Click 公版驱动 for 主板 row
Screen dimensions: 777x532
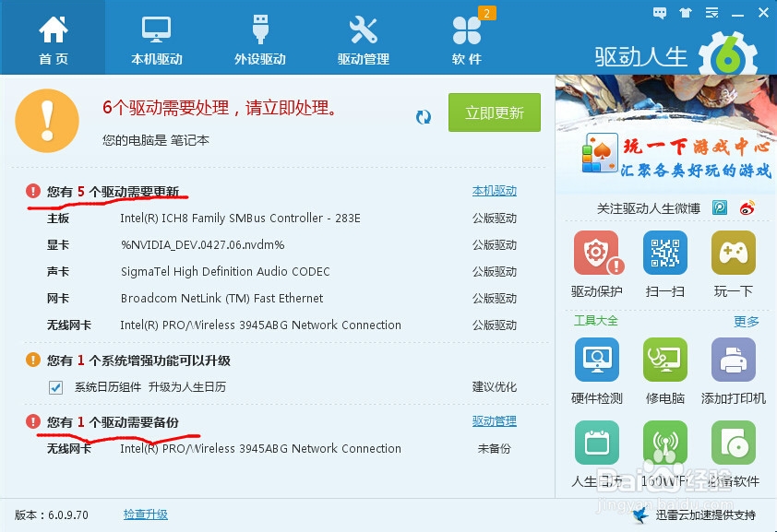click(494, 219)
